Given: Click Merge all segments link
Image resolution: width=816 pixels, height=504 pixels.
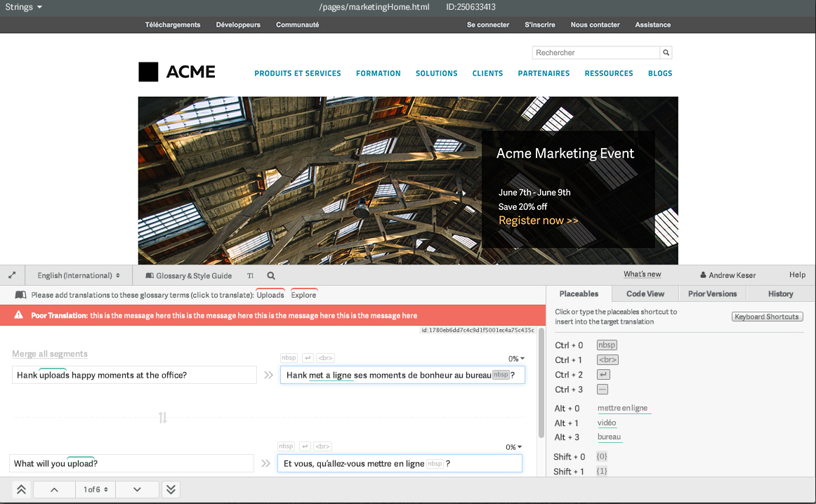Looking at the screenshot, I should [50, 354].
